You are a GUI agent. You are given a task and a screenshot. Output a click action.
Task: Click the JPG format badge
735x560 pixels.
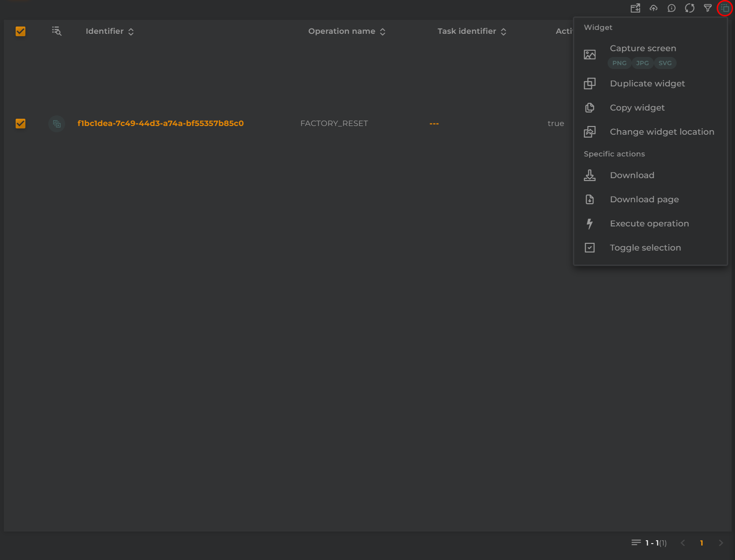[642, 63]
